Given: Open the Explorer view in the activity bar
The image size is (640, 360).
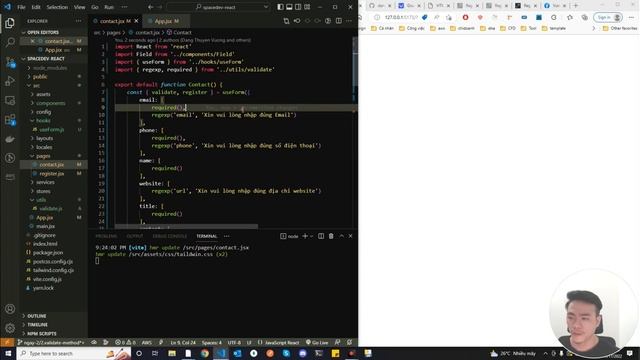Looking at the screenshot, I should (10, 23).
